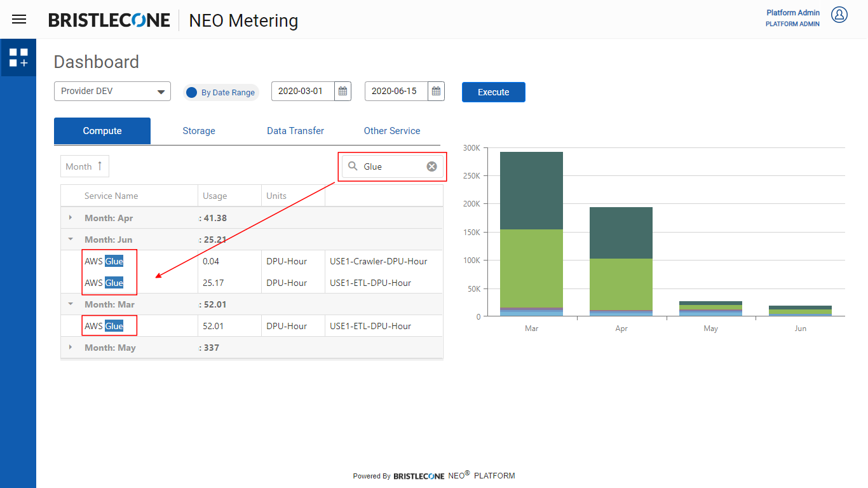Switch to the Storage tab
Screen dimensions: 868x488
(x=199, y=131)
